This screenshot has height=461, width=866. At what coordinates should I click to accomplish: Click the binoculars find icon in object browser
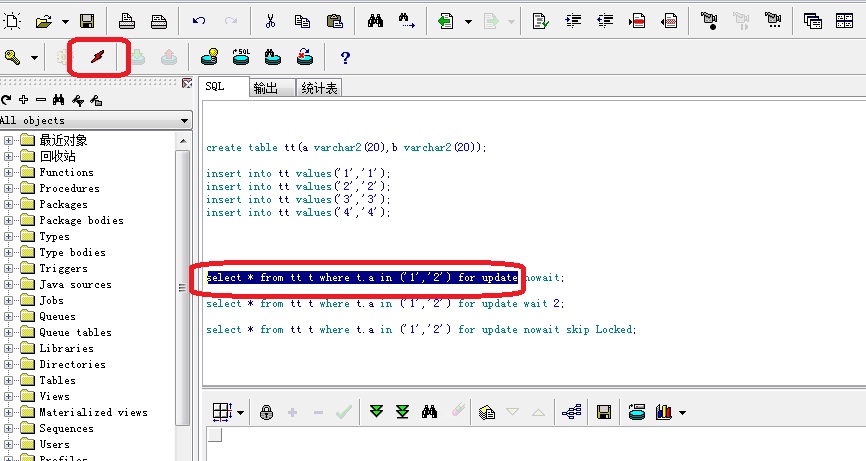pyautogui.click(x=59, y=100)
